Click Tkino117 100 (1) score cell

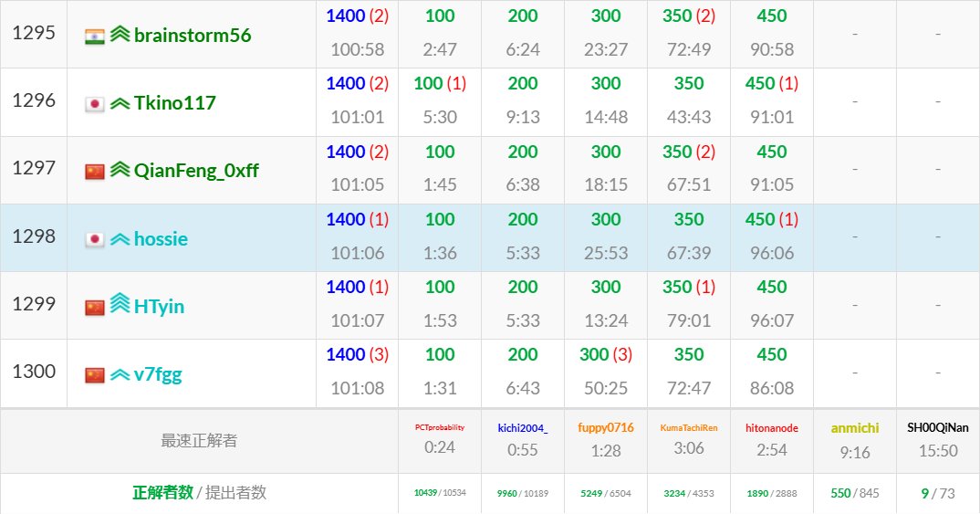click(x=440, y=83)
